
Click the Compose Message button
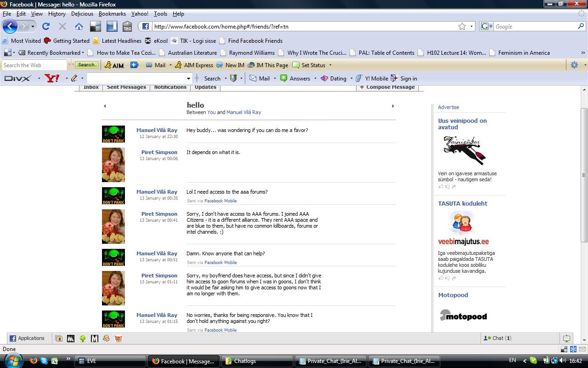(x=387, y=87)
